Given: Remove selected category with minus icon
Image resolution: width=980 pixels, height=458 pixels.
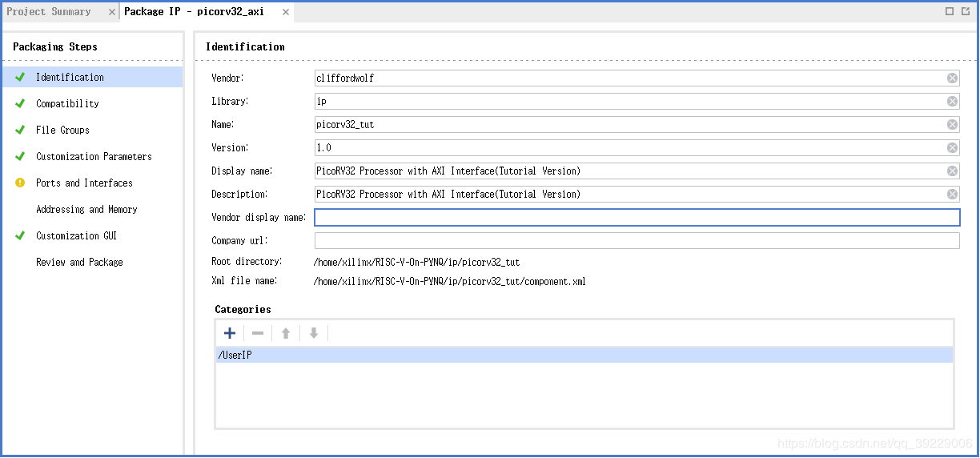Looking at the screenshot, I should click(258, 333).
